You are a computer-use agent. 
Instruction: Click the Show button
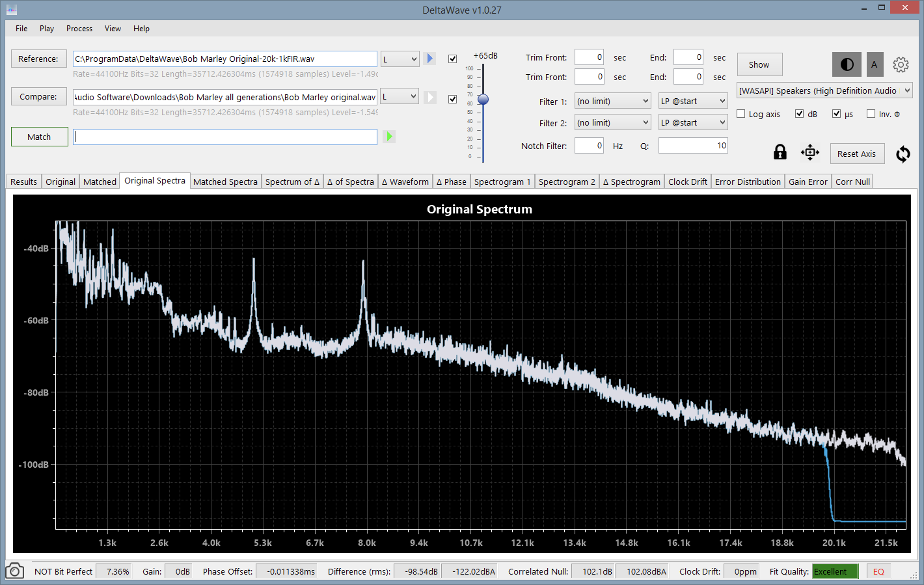point(759,64)
